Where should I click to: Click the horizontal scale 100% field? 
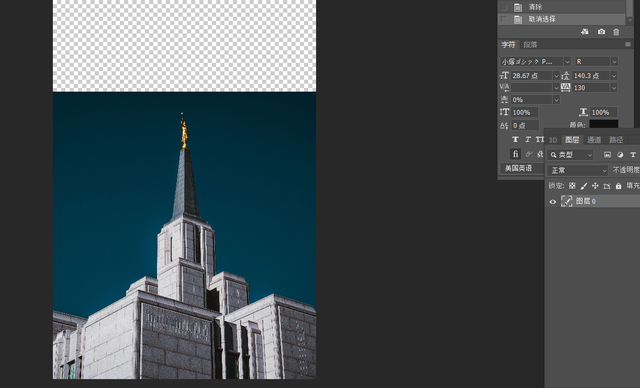tap(603, 112)
